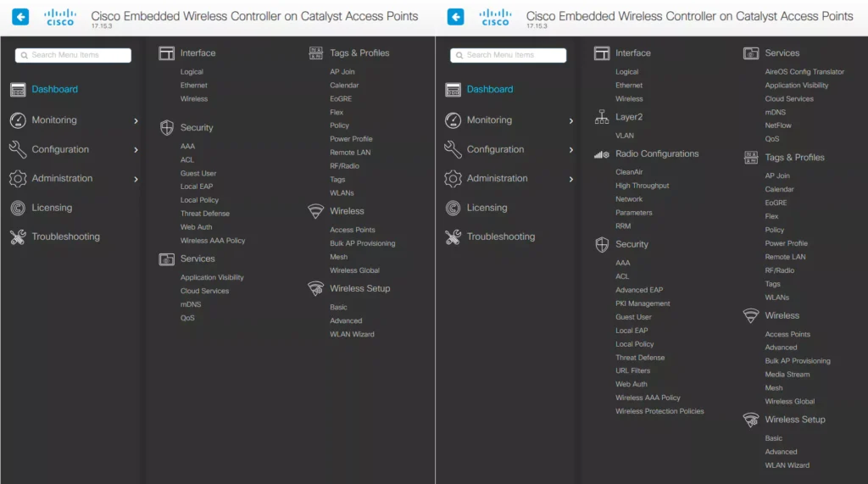Click the Licensing icon in the left pane sidebar
Viewport: 868px width, 484px height.
click(18, 208)
